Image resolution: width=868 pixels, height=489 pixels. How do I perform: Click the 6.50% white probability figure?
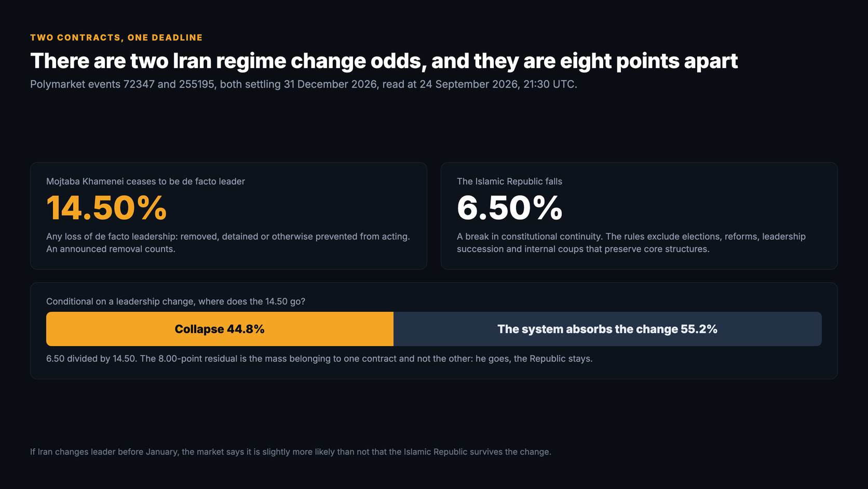509,208
